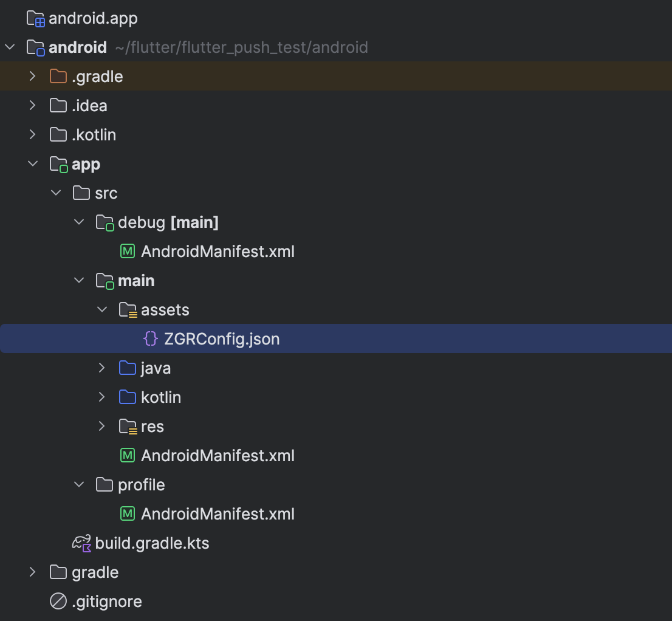
Task: Click the manifest icon under main folder
Action: [x=128, y=455]
